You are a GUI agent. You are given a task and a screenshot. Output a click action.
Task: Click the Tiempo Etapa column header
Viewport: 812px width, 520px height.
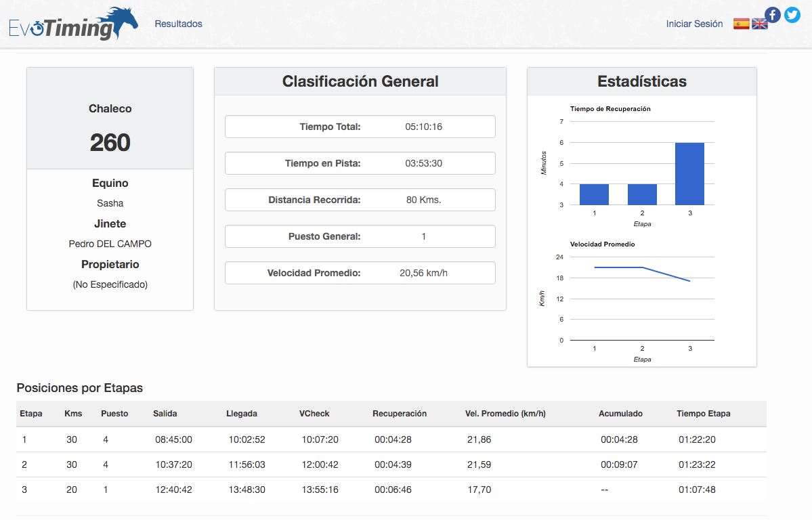(703, 413)
